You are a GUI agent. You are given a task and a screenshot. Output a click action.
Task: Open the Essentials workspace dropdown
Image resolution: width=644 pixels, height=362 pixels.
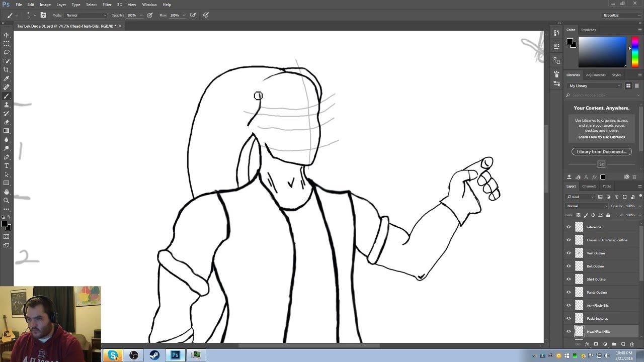621,15
